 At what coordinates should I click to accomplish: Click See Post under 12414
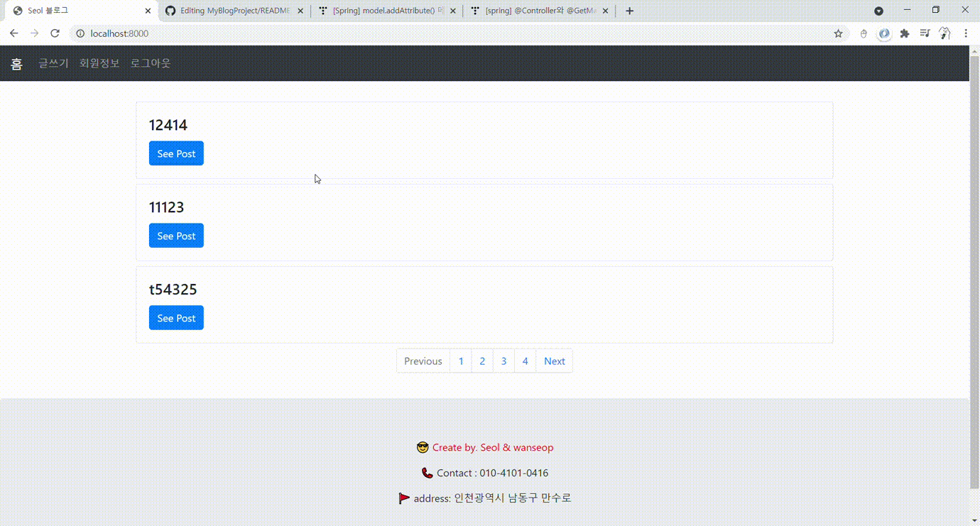tap(176, 153)
